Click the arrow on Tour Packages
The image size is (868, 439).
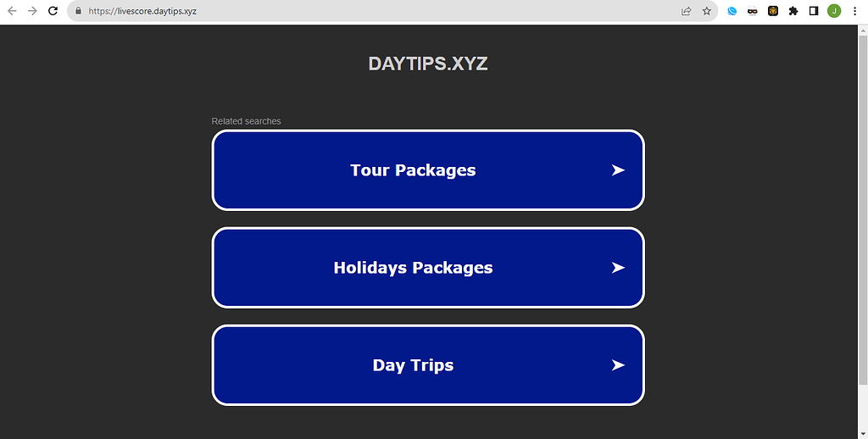(618, 170)
